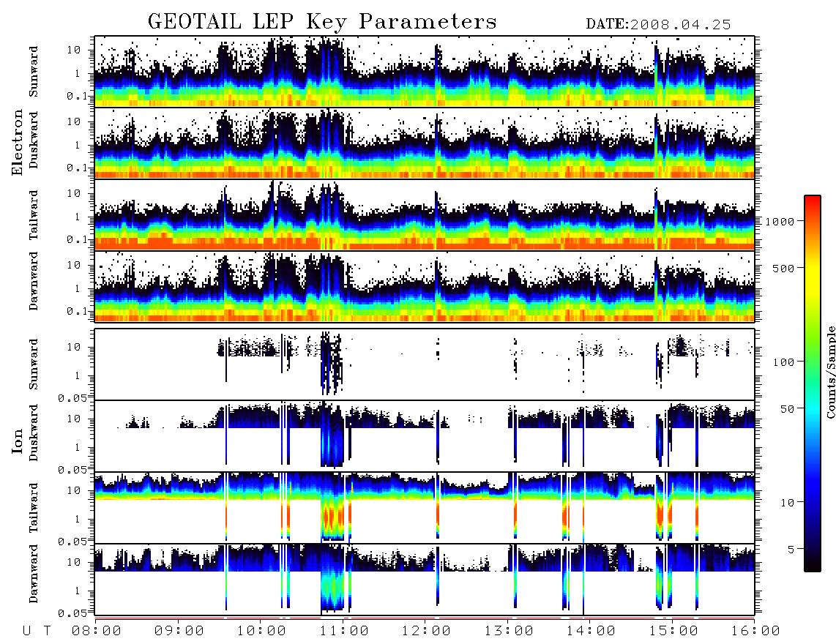836x644 pixels.
Task: Click the 09:00 time tick label
Action: tap(179, 632)
